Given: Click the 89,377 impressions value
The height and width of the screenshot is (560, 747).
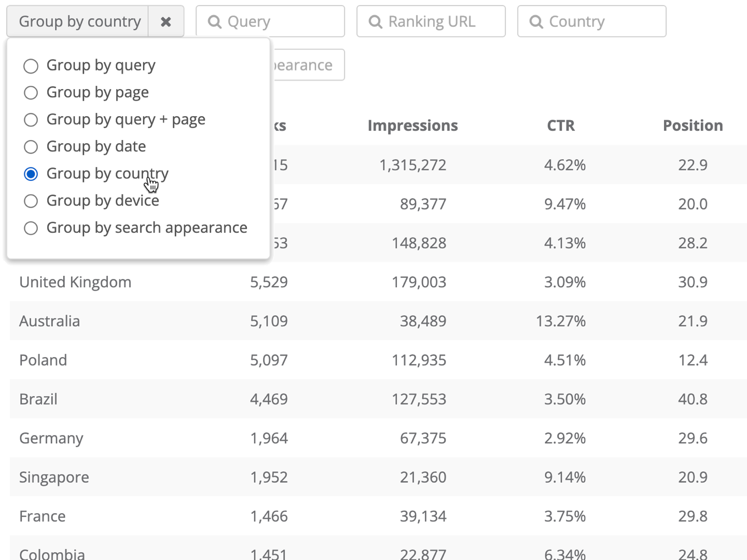Looking at the screenshot, I should pos(423,204).
